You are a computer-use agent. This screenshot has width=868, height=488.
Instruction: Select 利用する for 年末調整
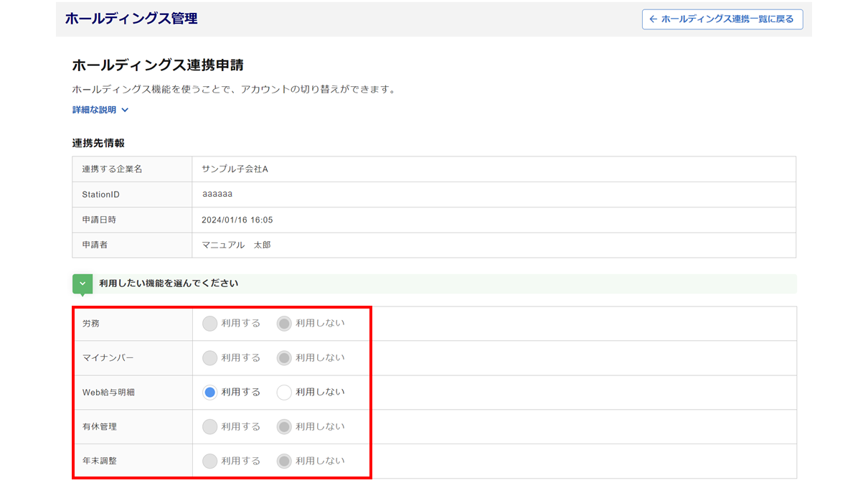click(x=209, y=461)
